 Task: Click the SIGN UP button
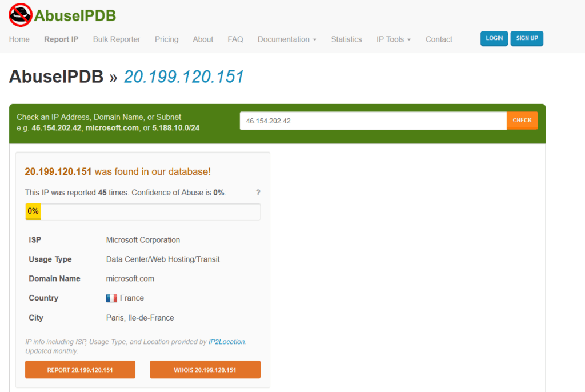point(527,38)
